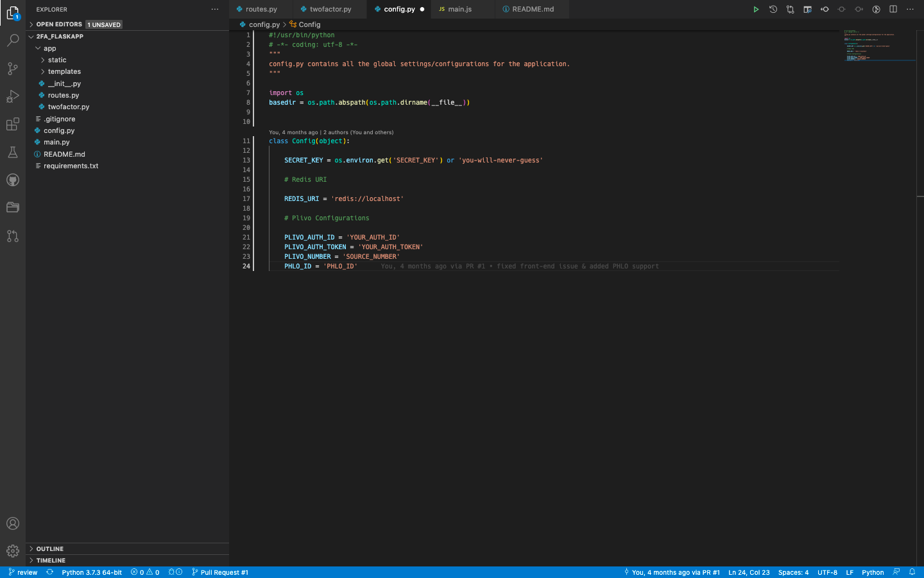This screenshot has width=924, height=578.
Task: Click the minimap preview at the editor's right edge
Action: pos(879,48)
